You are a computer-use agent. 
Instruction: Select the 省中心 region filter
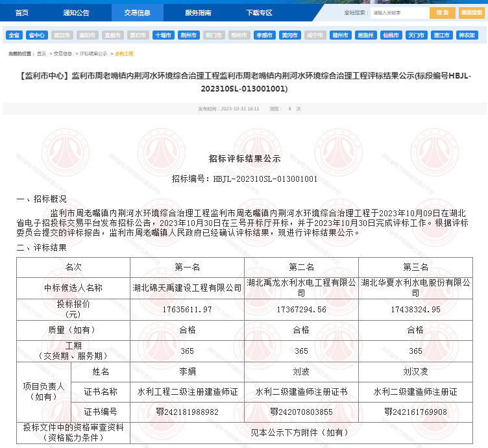(36, 35)
